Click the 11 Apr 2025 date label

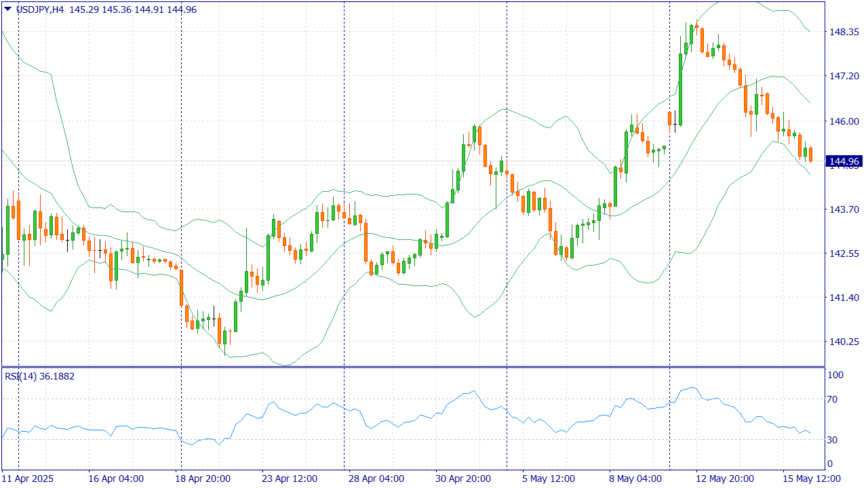[28, 479]
